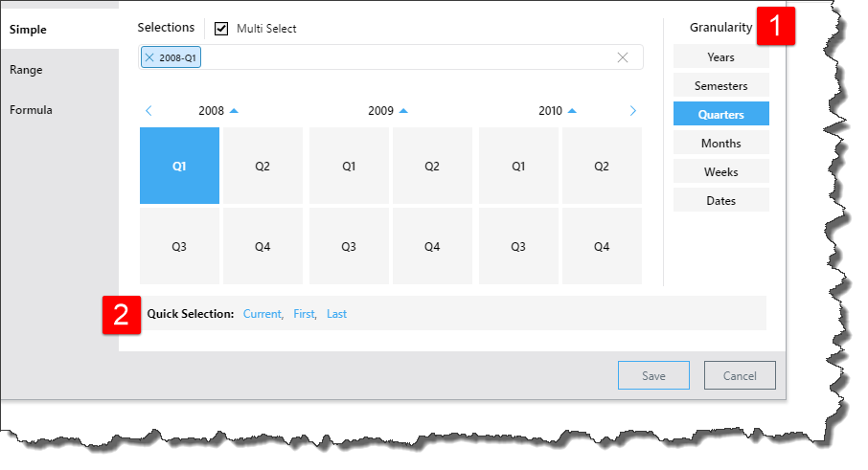Go to previous years with left arrow

(x=148, y=111)
